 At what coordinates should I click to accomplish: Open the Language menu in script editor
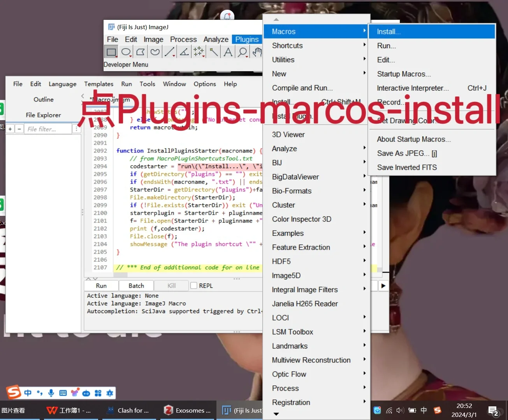pos(63,84)
